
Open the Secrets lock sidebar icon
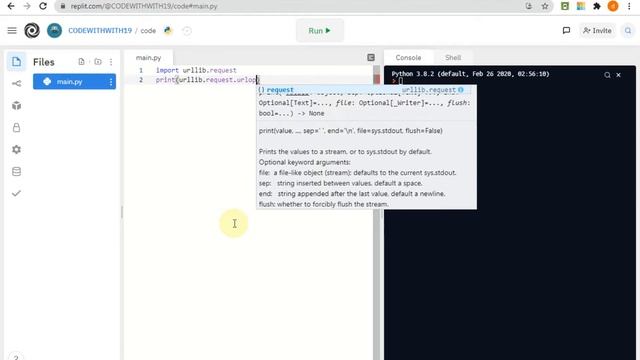16,128
